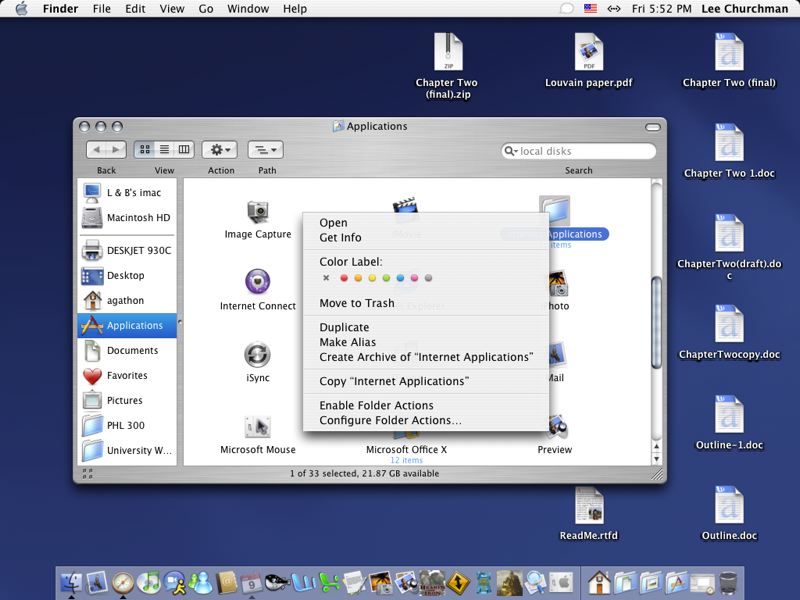This screenshot has width=800, height=600.
Task: Apply the red color label
Action: [x=344, y=278]
